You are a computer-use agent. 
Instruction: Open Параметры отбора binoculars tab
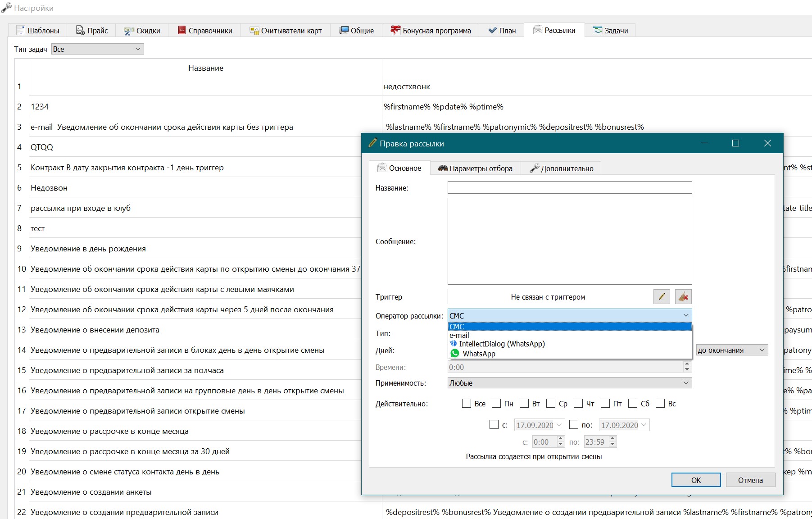pos(475,168)
